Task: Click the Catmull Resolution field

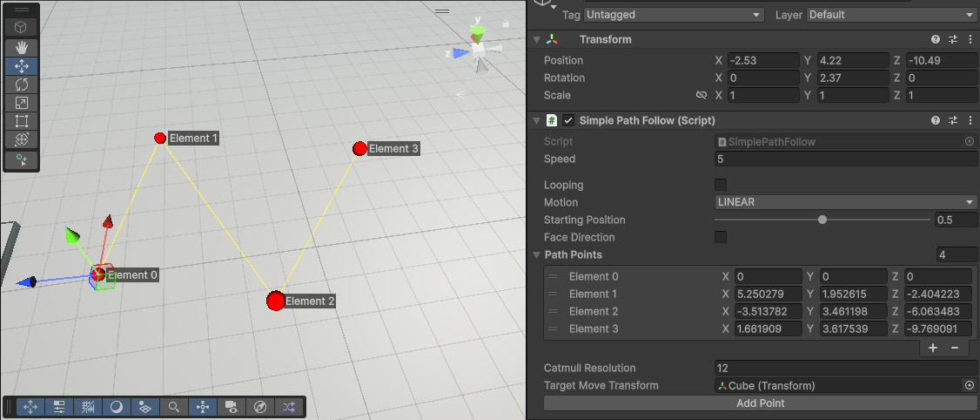Action: coord(846,368)
